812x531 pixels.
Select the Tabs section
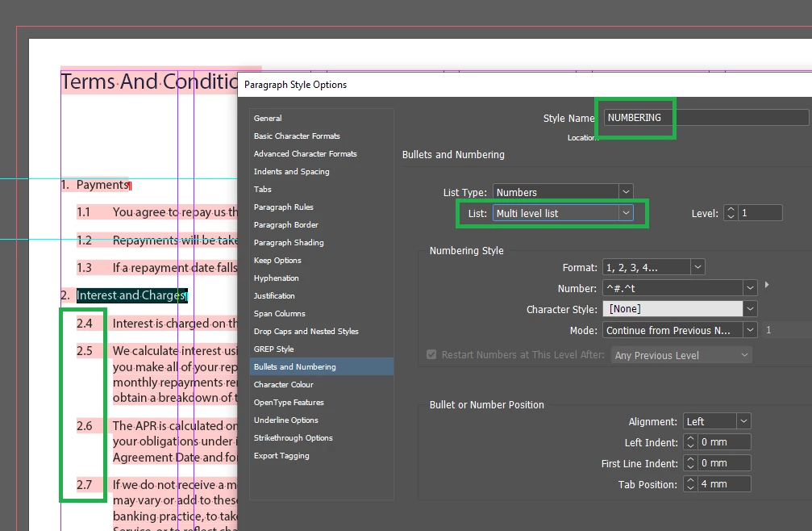[263, 189]
